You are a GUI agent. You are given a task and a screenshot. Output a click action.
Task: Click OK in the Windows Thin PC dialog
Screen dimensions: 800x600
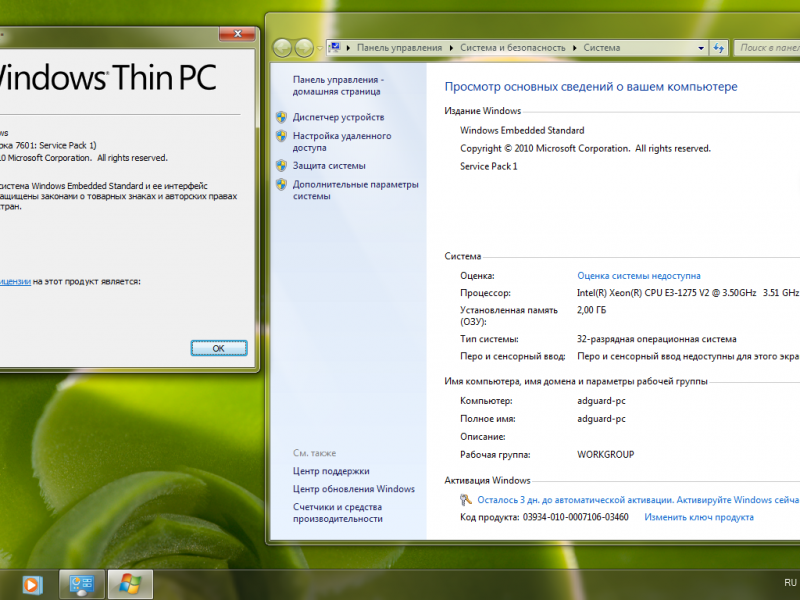point(219,348)
